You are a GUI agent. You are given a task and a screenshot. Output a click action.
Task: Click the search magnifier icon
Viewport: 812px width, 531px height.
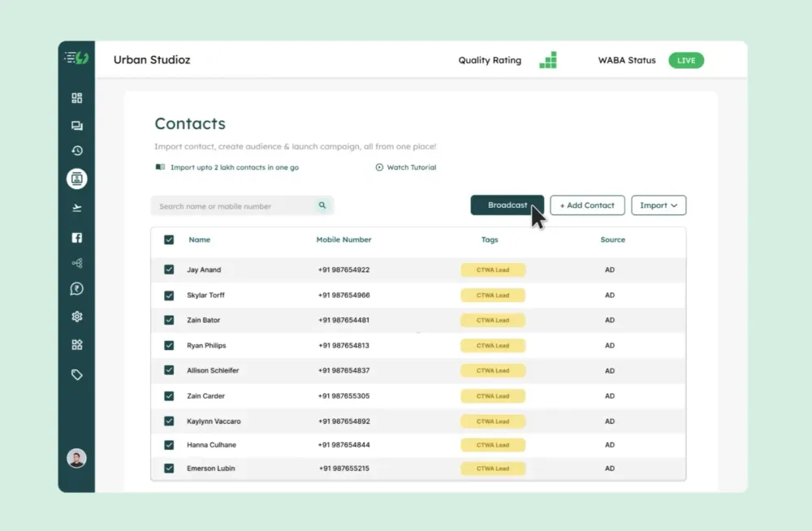pyautogui.click(x=322, y=205)
